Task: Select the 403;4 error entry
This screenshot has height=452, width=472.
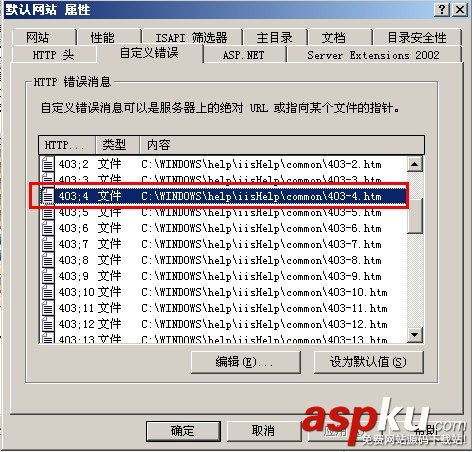Action: point(223,196)
